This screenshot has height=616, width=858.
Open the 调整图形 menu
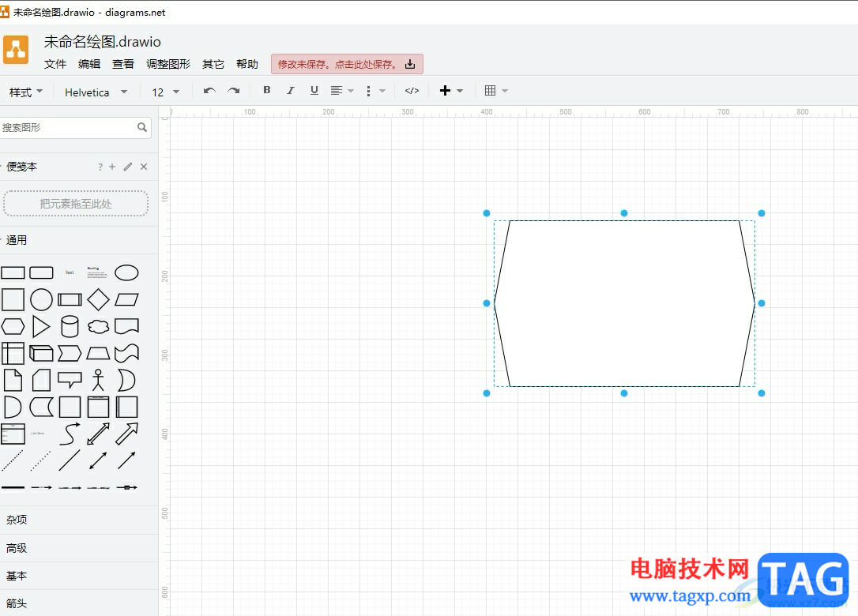[168, 64]
